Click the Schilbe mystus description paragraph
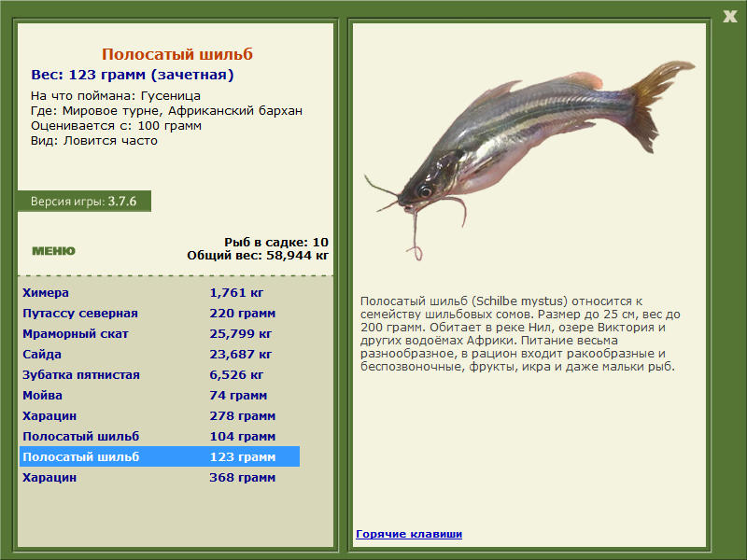The width and height of the screenshot is (747, 560). [x=520, y=334]
